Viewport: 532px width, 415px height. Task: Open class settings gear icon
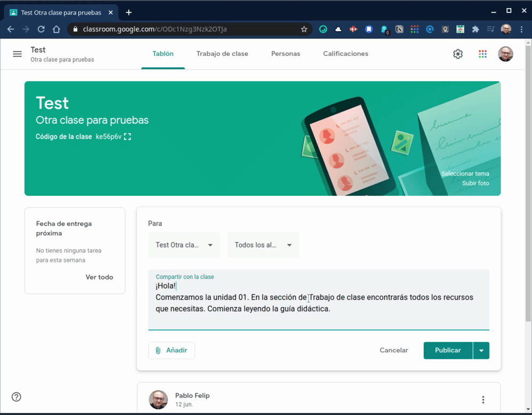point(458,54)
